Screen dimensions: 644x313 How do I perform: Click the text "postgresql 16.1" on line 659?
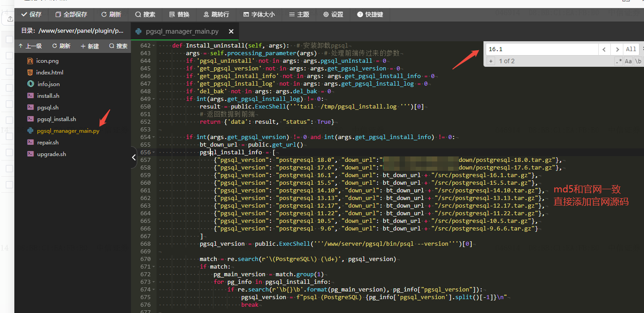pos(307,175)
